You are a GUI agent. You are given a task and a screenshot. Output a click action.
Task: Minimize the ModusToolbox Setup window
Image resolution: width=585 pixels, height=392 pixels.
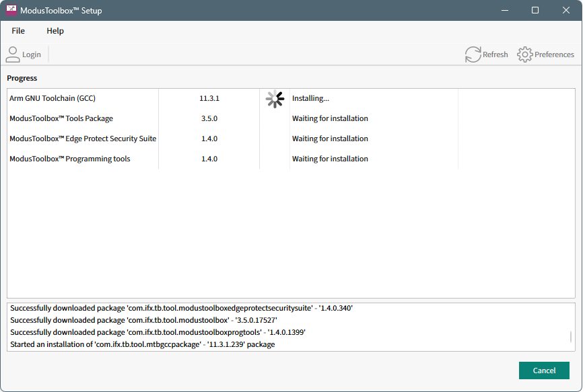point(504,11)
